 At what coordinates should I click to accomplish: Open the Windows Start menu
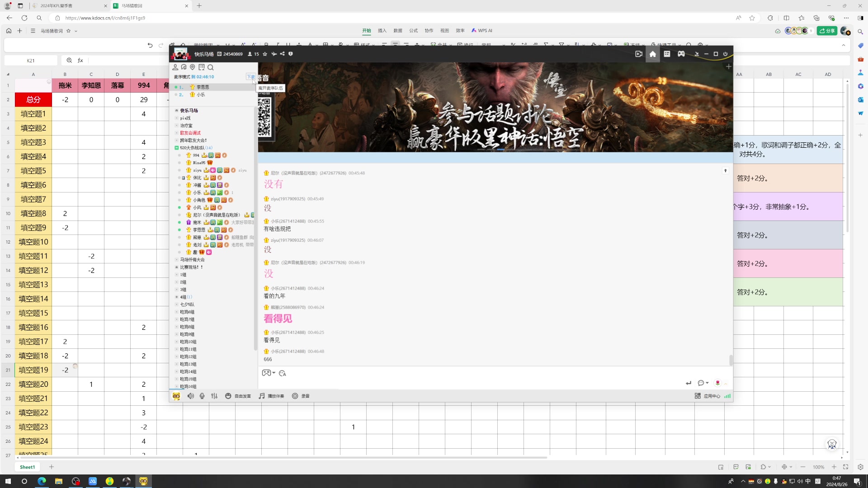(x=8, y=481)
